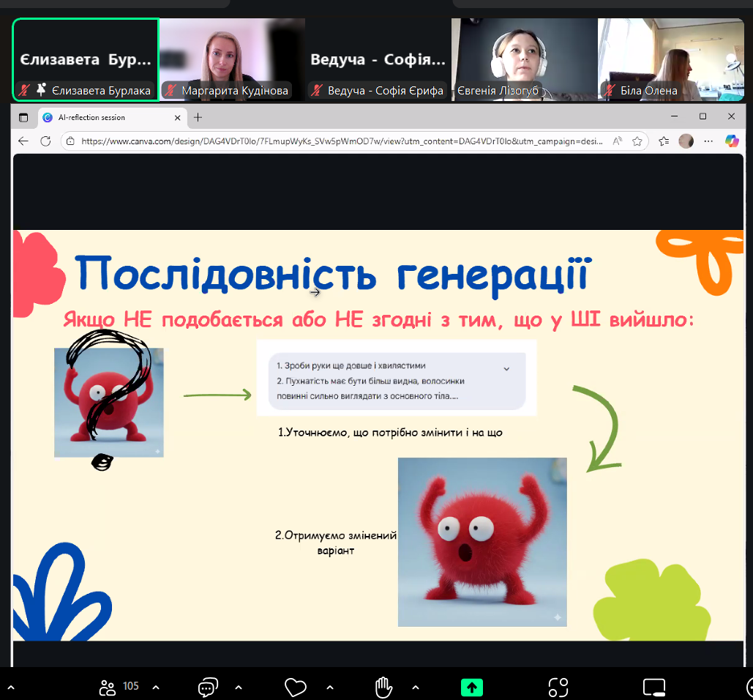
Task: Expand the prompt box chevron in slide
Action: pos(506,369)
